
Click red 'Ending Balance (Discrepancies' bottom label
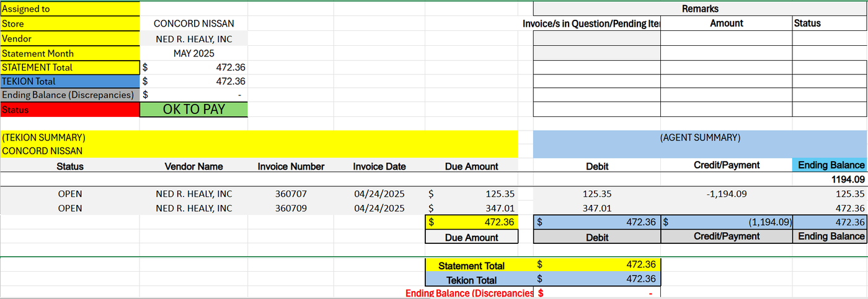point(469,293)
